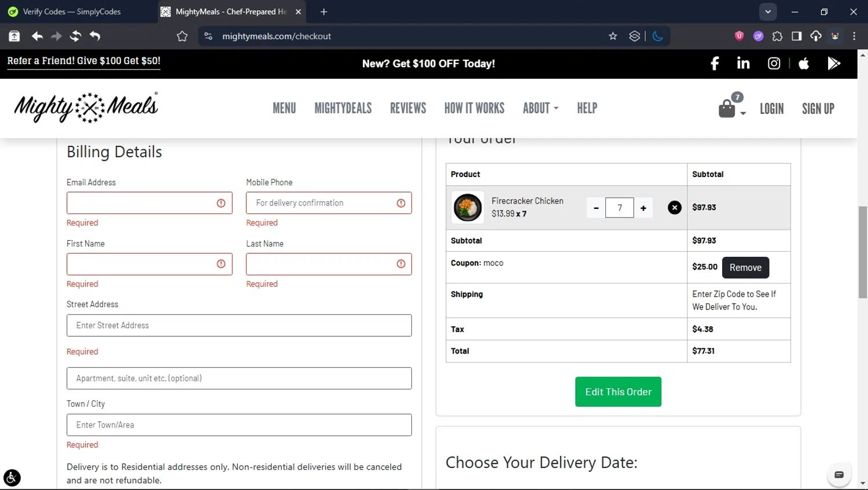Click the Firecracker Chicken product name
Viewport: 868px width, 490px height.
tap(527, 201)
